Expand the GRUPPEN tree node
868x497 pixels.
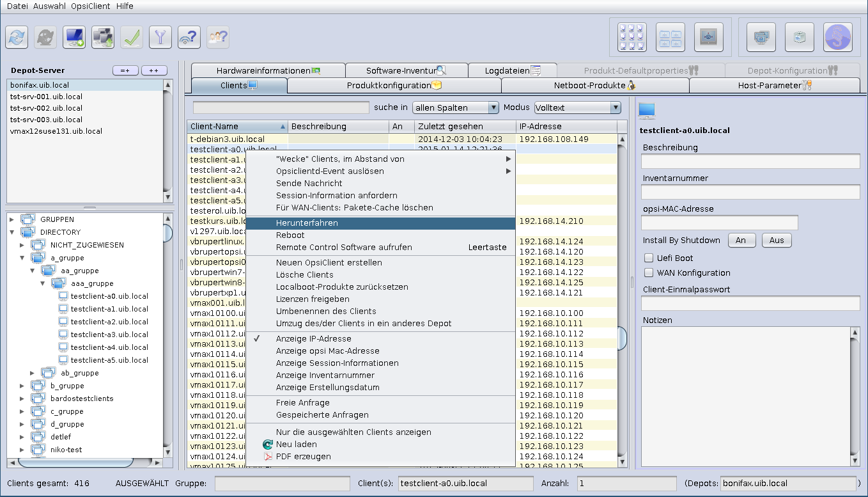coord(12,219)
